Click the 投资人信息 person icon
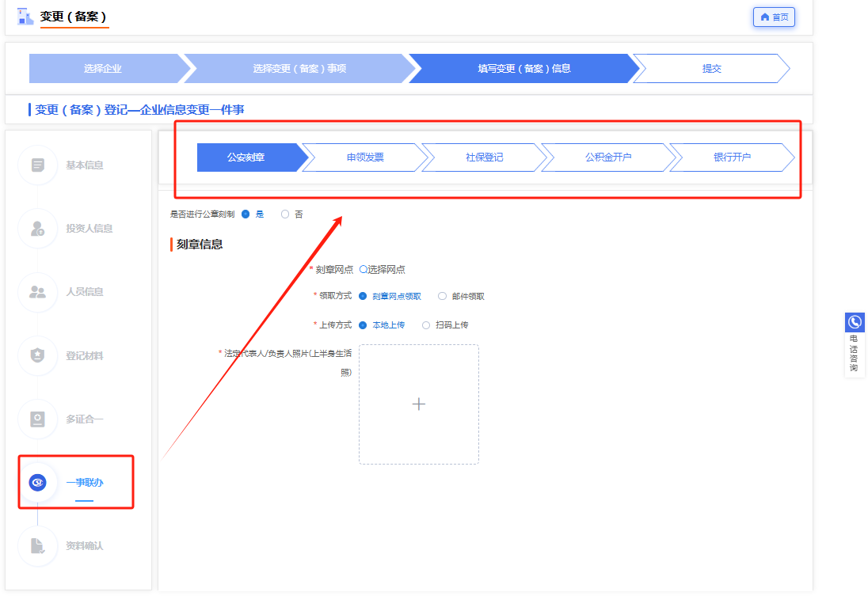This screenshot has width=868, height=607. (x=38, y=229)
